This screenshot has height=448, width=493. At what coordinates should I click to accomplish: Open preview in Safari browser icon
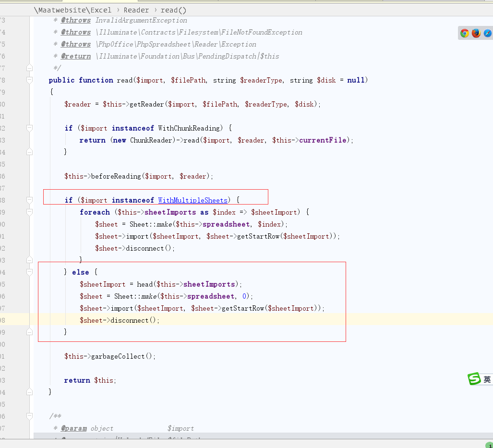click(488, 33)
